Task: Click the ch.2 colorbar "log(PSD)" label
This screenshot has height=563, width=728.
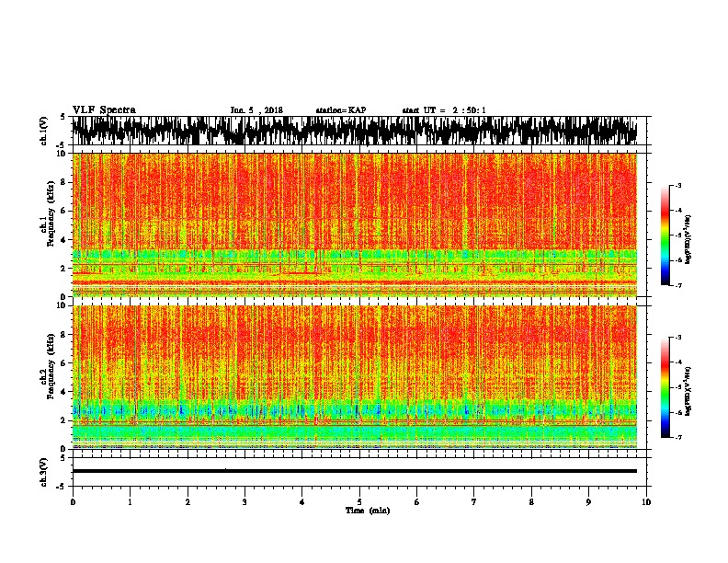Action: tap(688, 391)
